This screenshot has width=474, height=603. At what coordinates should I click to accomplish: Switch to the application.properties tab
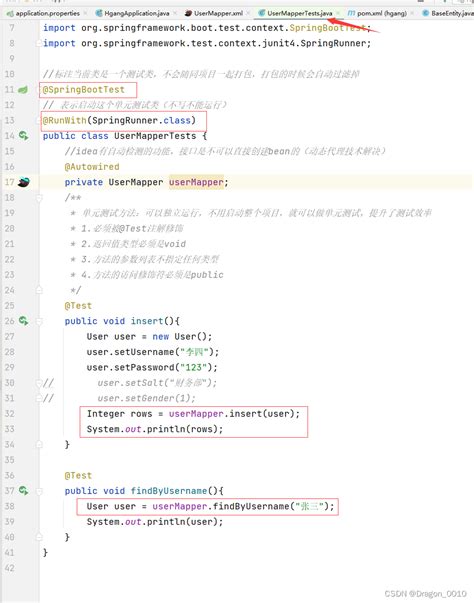pos(43,13)
